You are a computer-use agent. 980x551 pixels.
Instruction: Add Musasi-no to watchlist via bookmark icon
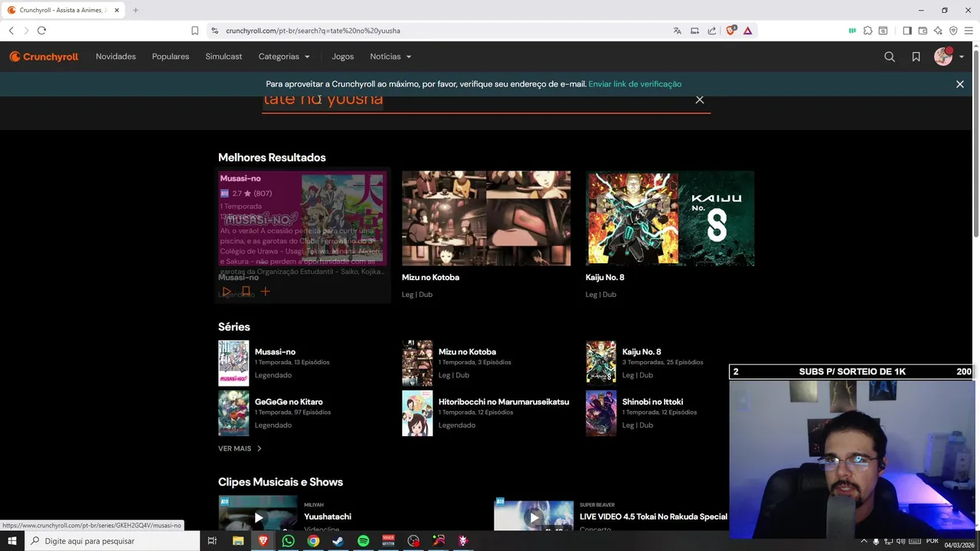tap(246, 292)
